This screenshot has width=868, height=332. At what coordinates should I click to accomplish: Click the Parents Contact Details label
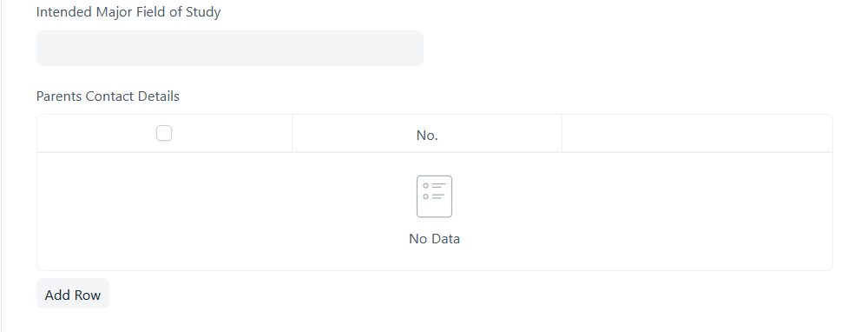(108, 96)
